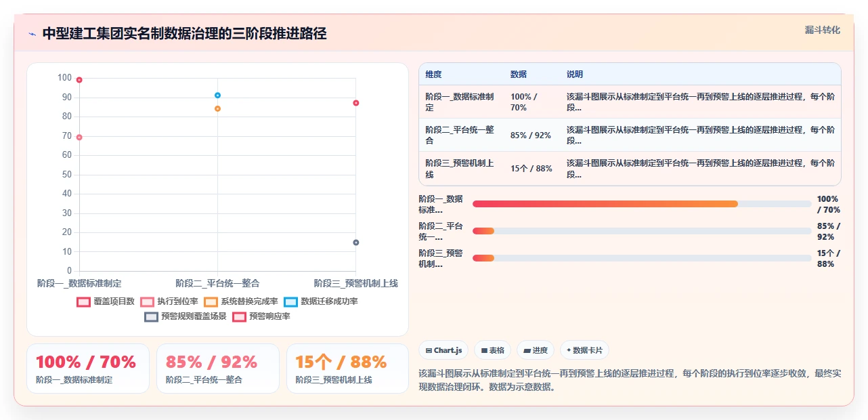Click the 漏斗转化 label in header
868x420 pixels.
point(823,30)
